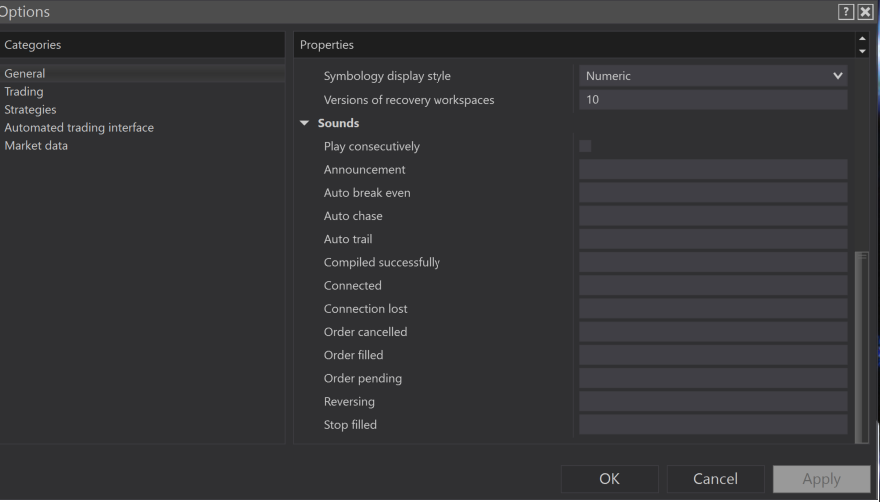Click the Apply button

click(821, 479)
